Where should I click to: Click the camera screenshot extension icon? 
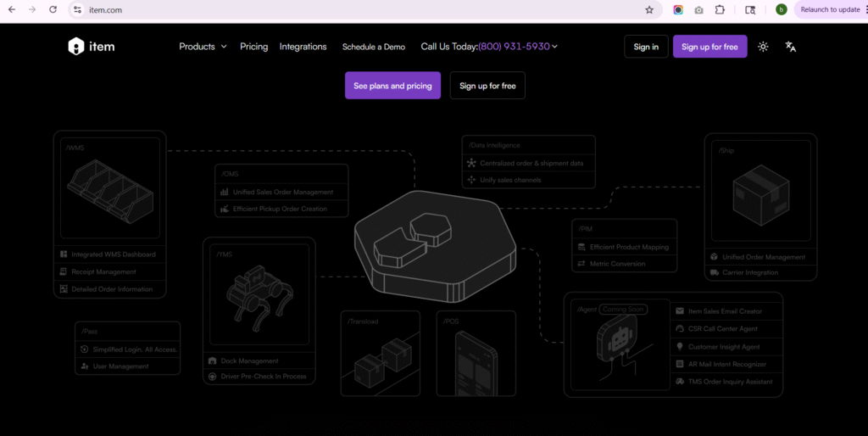tap(698, 9)
